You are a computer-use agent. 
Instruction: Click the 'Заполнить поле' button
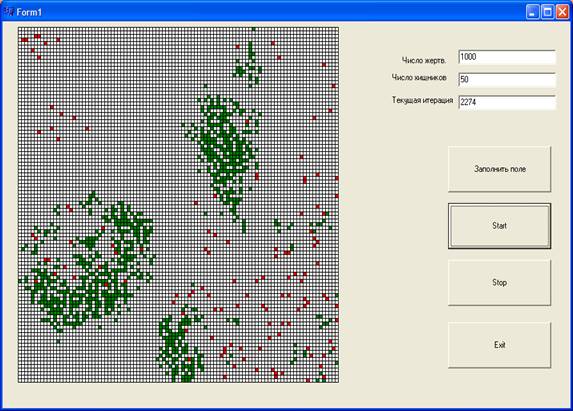tap(500, 169)
